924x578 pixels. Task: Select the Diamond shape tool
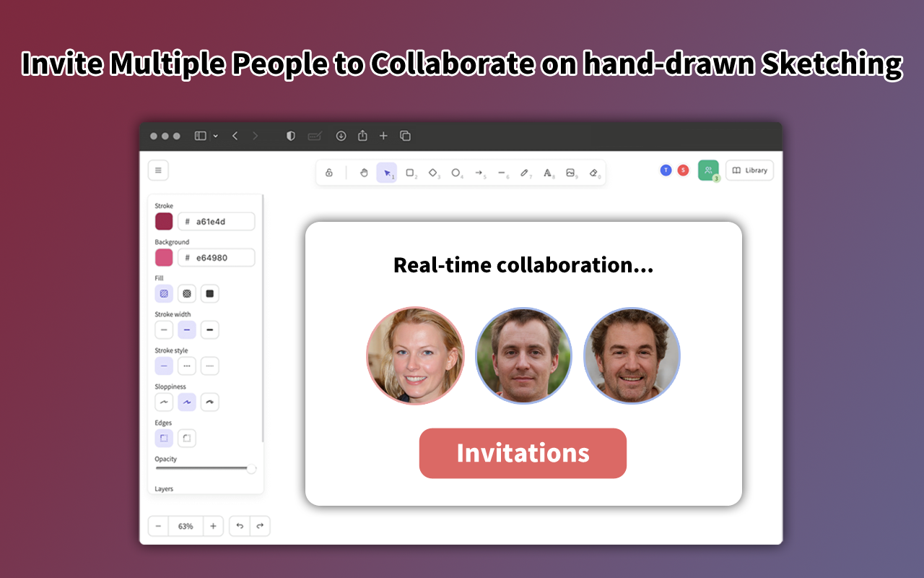[x=433, y=173]
